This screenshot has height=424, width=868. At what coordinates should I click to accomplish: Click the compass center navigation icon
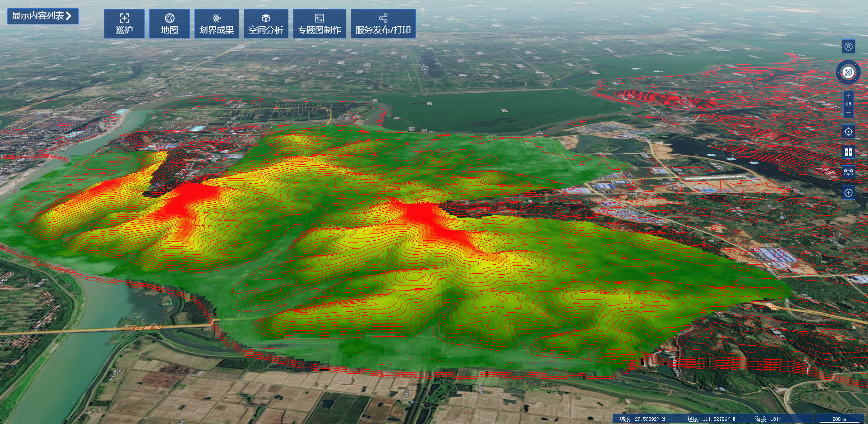pyautogui.click(x=848, y=72)
